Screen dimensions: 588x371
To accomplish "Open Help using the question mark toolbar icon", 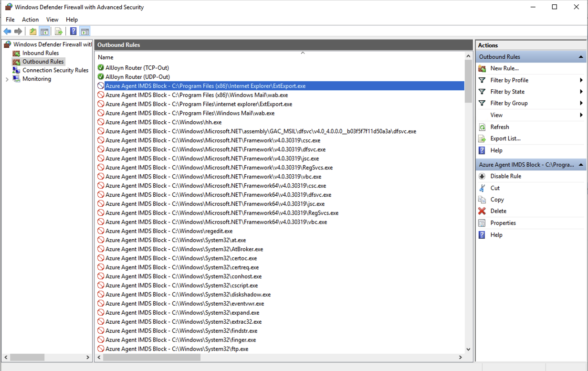I will click(x=73, y=31).
